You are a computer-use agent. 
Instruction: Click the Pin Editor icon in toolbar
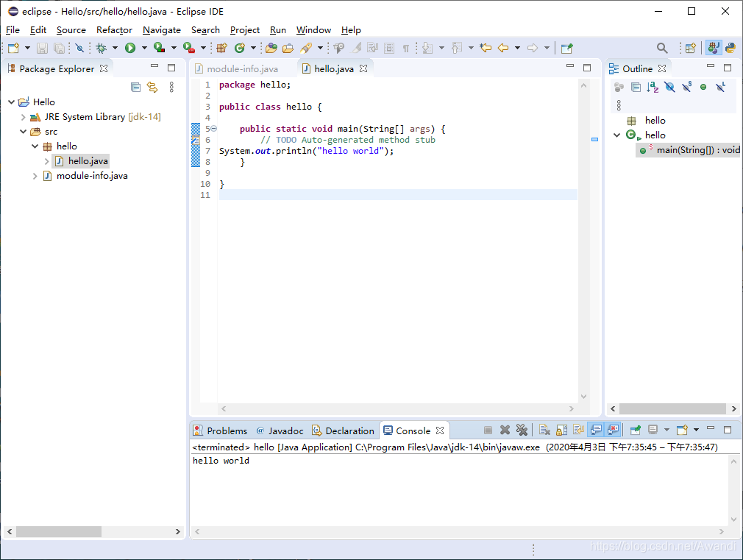point(566,48)
